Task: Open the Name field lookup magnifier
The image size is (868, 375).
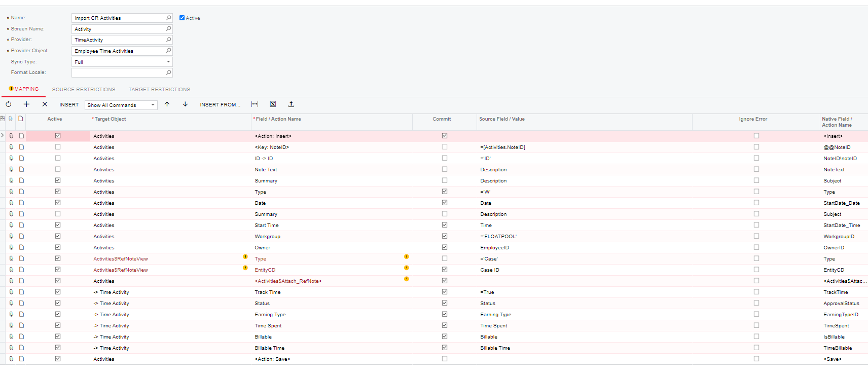Action: coord(168,18)
